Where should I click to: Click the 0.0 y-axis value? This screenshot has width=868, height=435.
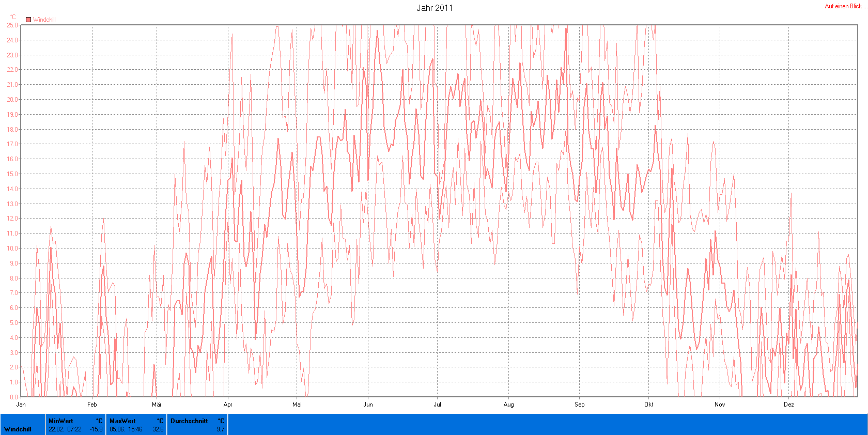tap(13, 397)
